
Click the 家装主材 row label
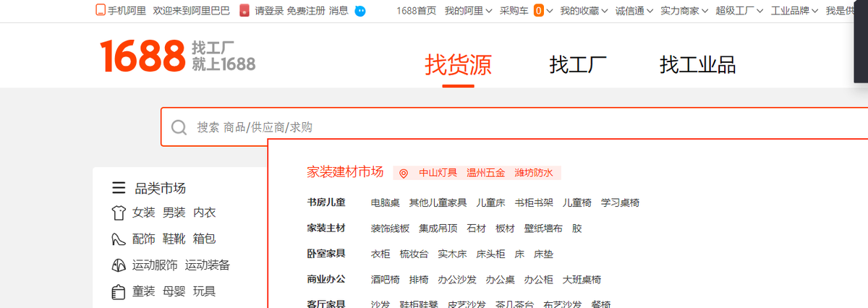[326, 228]
